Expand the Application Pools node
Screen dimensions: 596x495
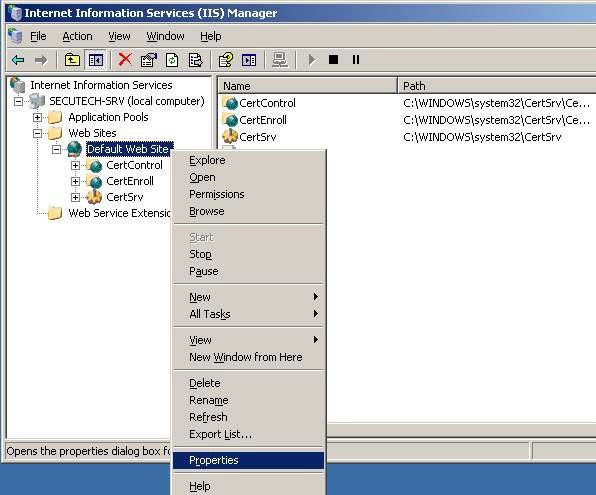point(37,117)
